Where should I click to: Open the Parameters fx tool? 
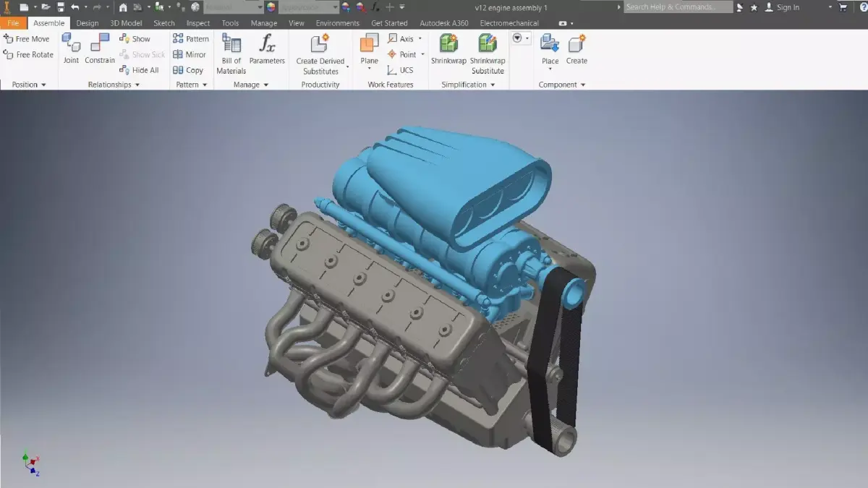click(267, 49)
